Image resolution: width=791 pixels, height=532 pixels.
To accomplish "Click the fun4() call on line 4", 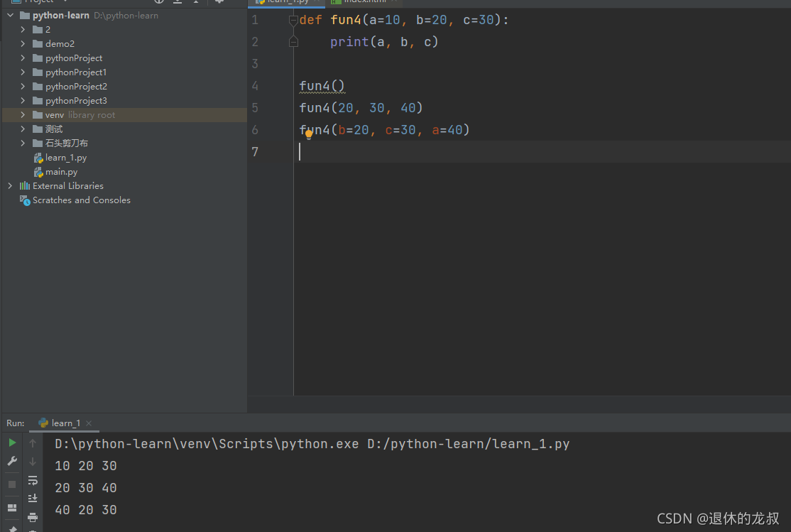I will click(x=322, y=86).
